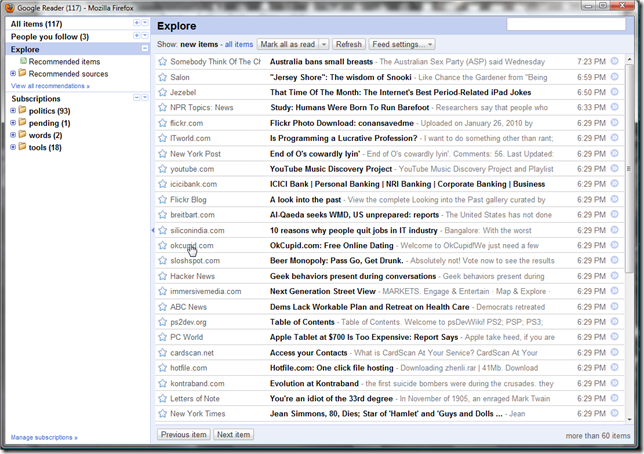Screen dimensions: 644x454
Task: Star the Salon Jersey Shore item
Action: click(163, 77)
